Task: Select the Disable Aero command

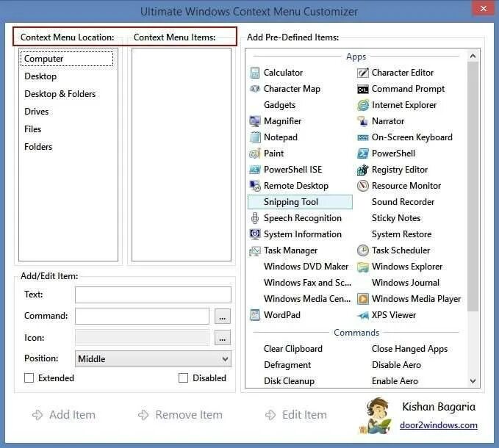Action: (x=397, y=365)
